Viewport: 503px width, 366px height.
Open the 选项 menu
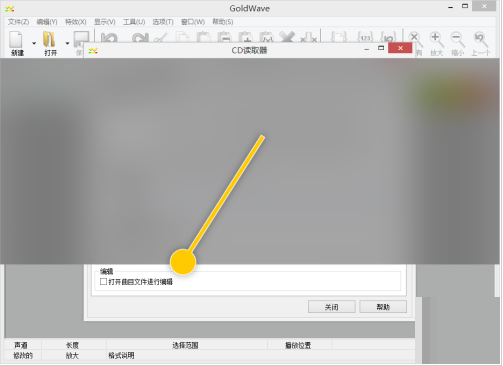(x=163, y=22)
